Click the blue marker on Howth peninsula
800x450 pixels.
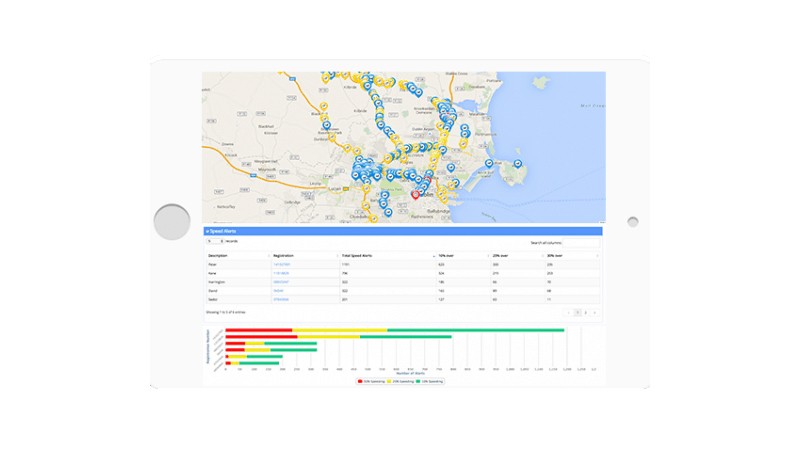tap(517, 163)
